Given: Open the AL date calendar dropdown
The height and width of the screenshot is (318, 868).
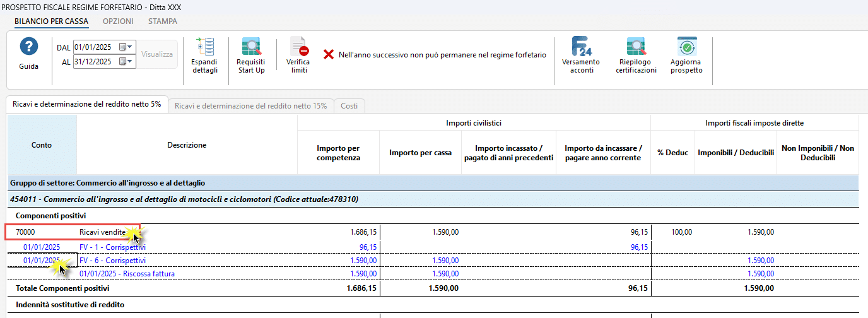Looking at the screenshot, I should click(x=127, y=62).
